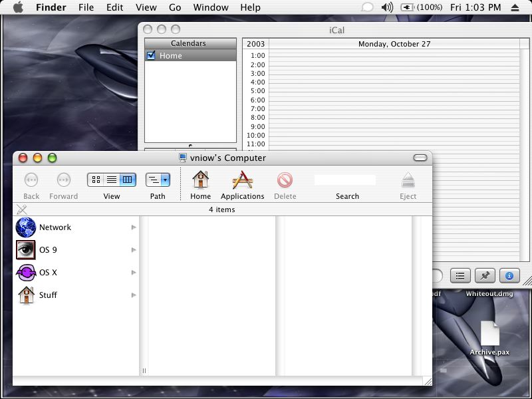Open the File menu
This screenshot has height=399, width=532.
tap(86, 7)
